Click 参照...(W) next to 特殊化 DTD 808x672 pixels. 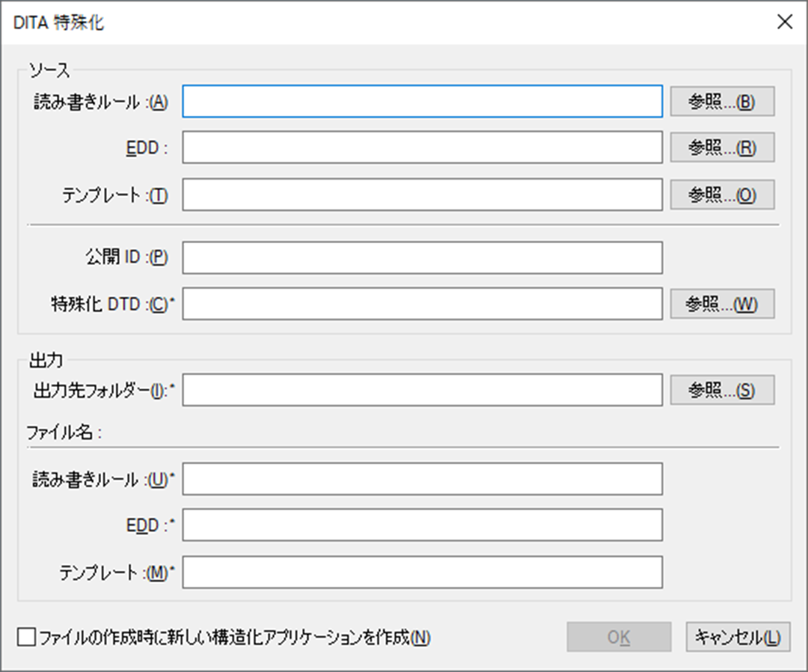point(721,304)
